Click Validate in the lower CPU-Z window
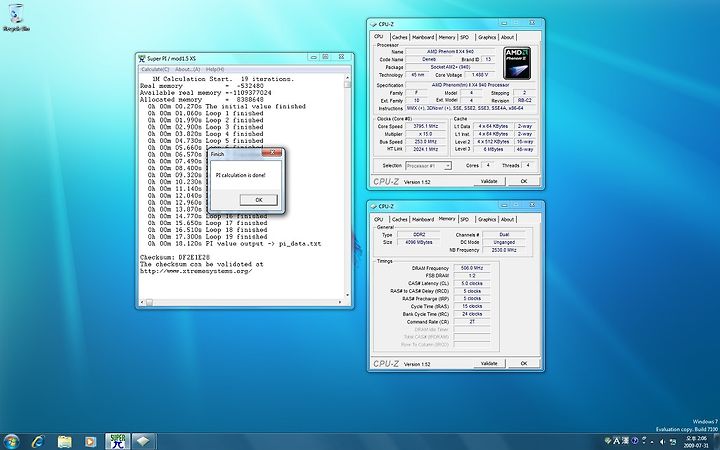Image resolution: width=720 pixels, height=450 pixels. click(489, 363)
